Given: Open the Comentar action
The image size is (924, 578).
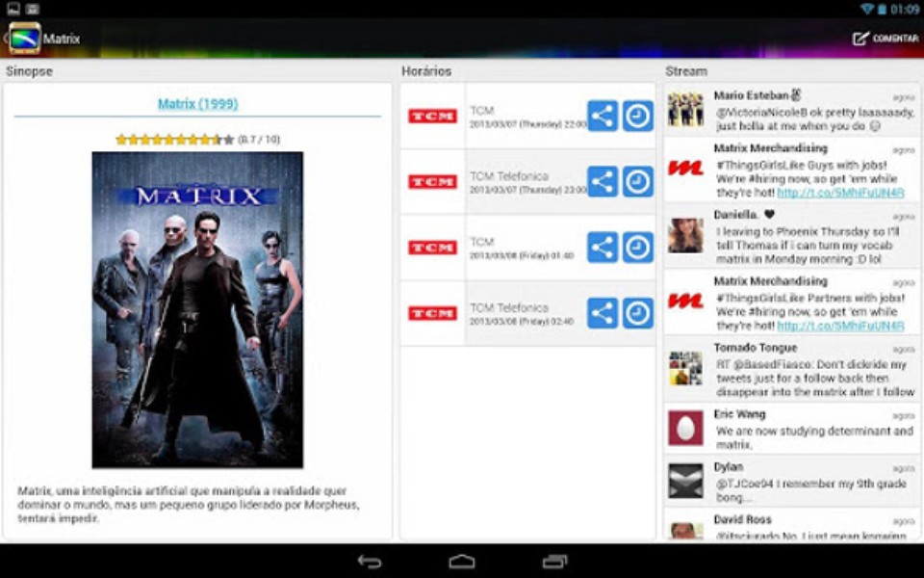Looking at the screenshot, I should pyautogui.click(x=885, y=39).
